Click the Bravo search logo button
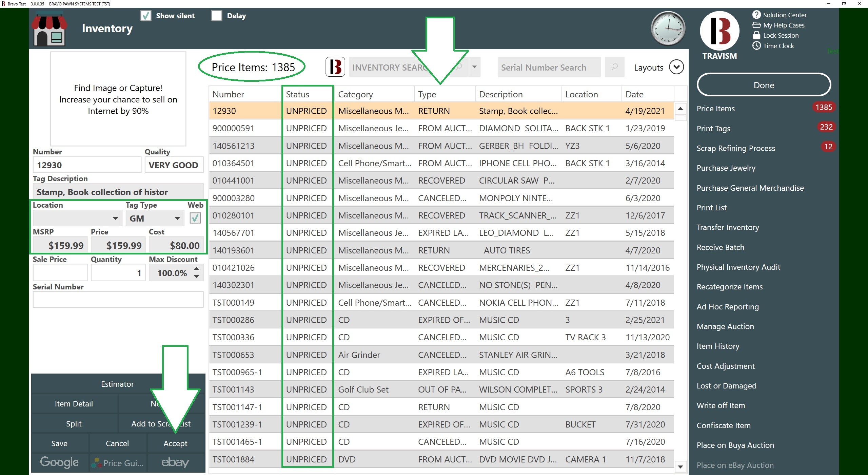The width and height of the screenshot is (868, 475). tap(335, 67)
